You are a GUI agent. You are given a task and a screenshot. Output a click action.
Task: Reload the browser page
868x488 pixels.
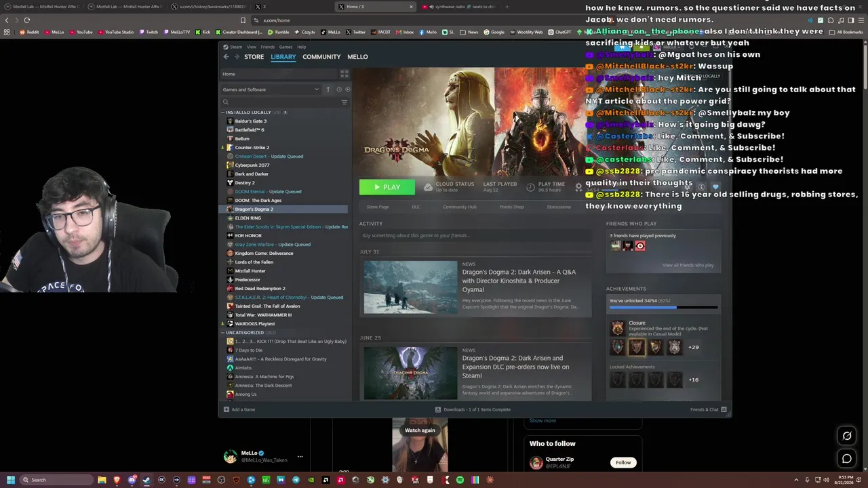[27, 20]
